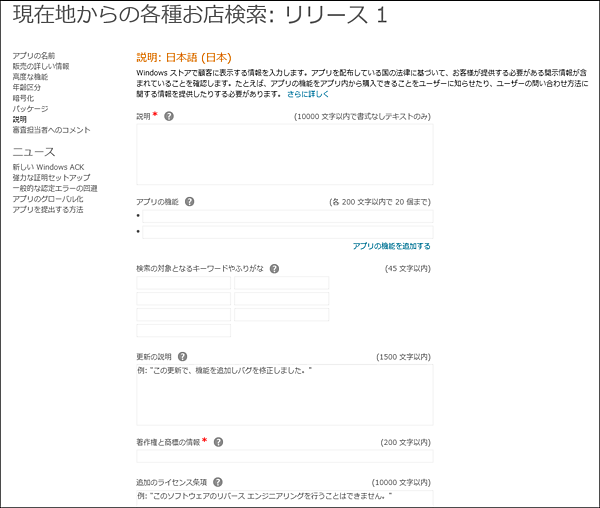Open help icon for 追加のライセンス条項
600x508 pixels.
tap(217, 482)
